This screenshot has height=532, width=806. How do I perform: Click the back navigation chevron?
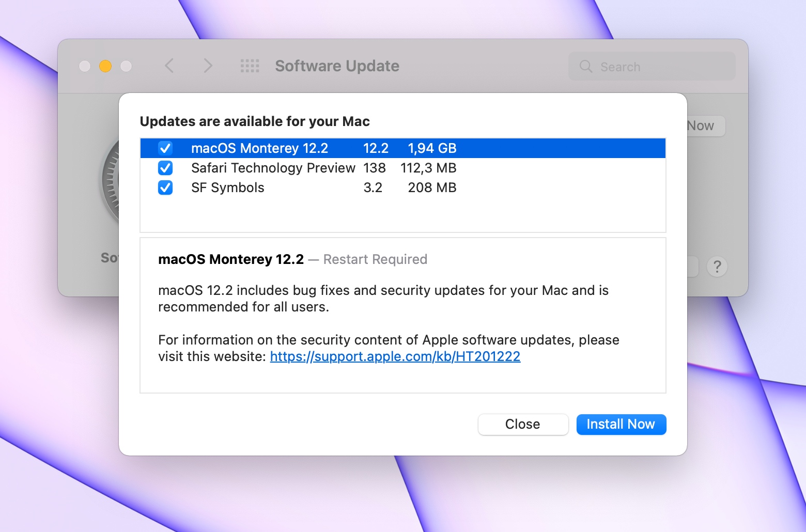(x=169, y=66)
